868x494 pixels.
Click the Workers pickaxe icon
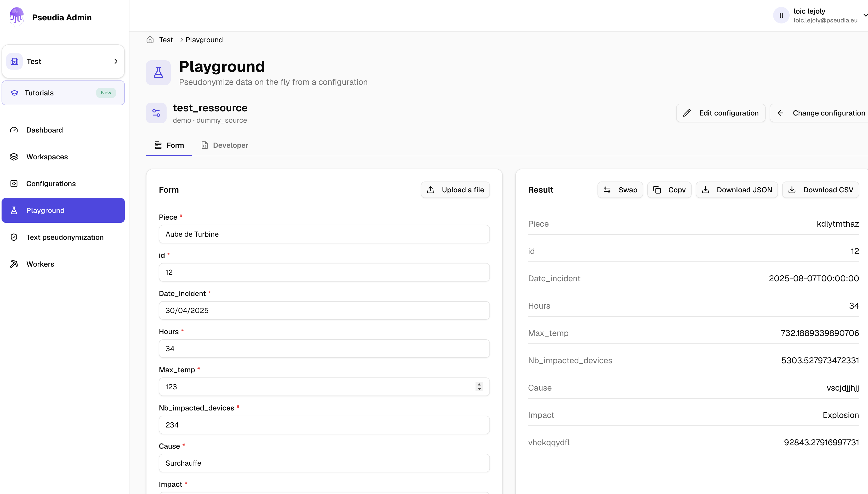coord(14,264)
